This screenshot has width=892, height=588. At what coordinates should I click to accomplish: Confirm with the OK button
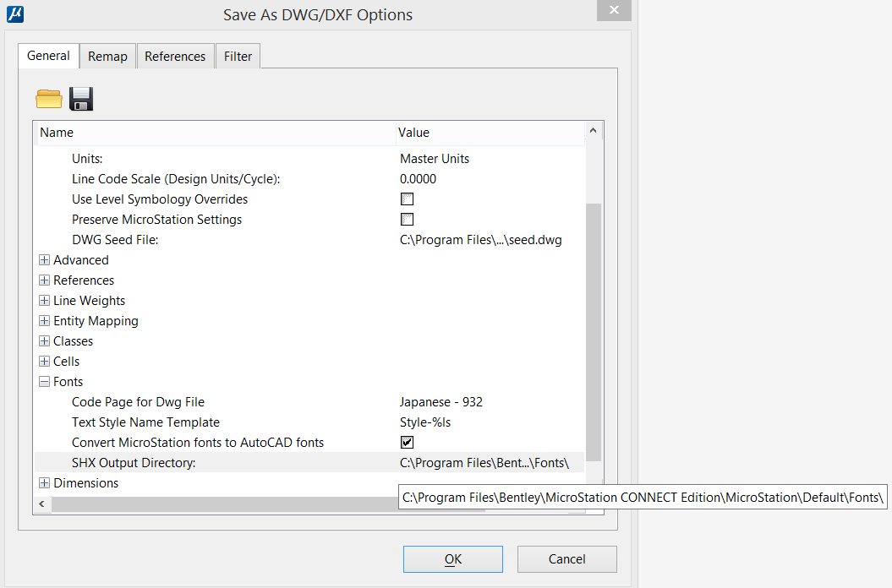pyautogui.click(x=453, y=559)
